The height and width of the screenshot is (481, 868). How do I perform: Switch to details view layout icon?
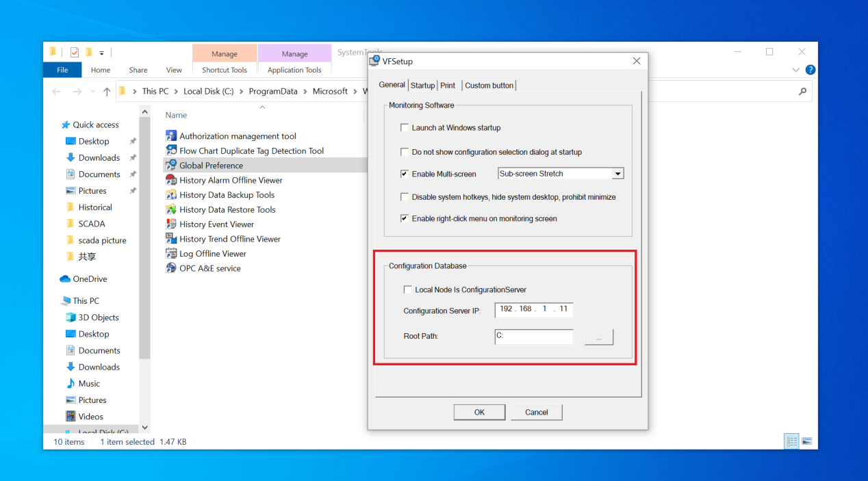click(x=791, y=441)
